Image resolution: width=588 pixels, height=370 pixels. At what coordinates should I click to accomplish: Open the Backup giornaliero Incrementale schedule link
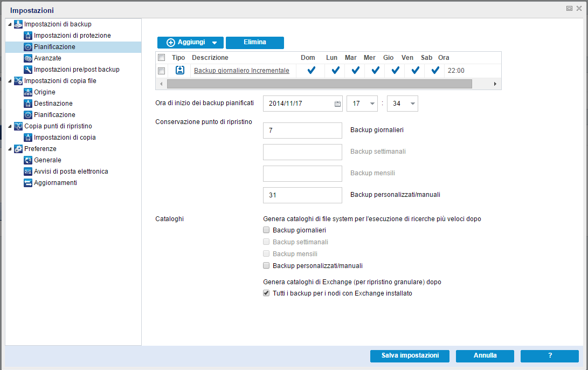(241, 70)
